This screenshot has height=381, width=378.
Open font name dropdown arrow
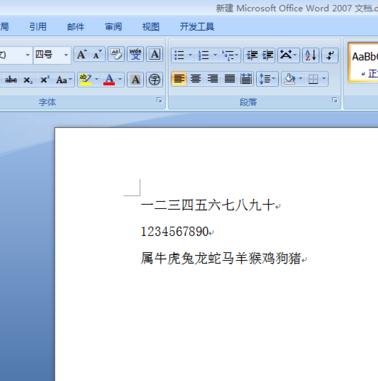click(28, 55)
